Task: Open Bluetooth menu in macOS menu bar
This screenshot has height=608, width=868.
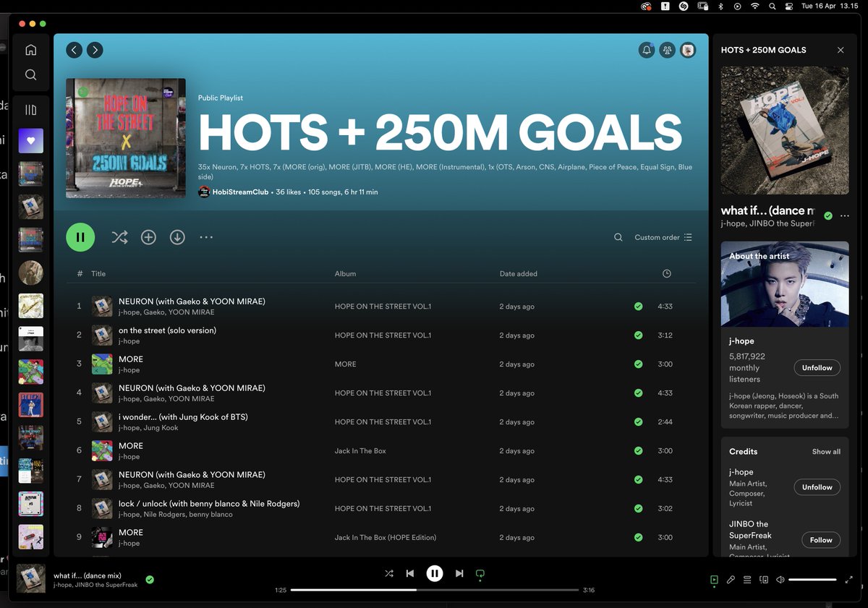Action: click(x=720, y=6)
